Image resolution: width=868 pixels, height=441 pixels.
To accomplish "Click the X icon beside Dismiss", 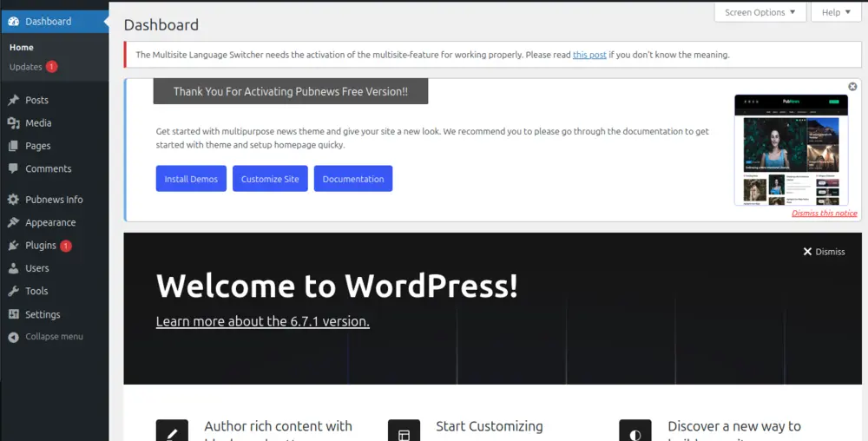I will click(807, 252).
